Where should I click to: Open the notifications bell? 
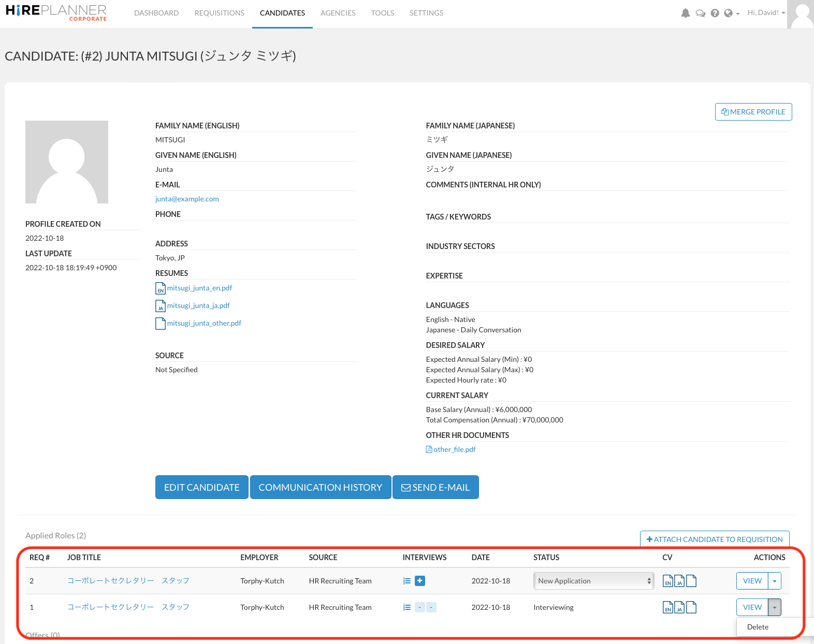pyautogui.click(x=685, y=13)
